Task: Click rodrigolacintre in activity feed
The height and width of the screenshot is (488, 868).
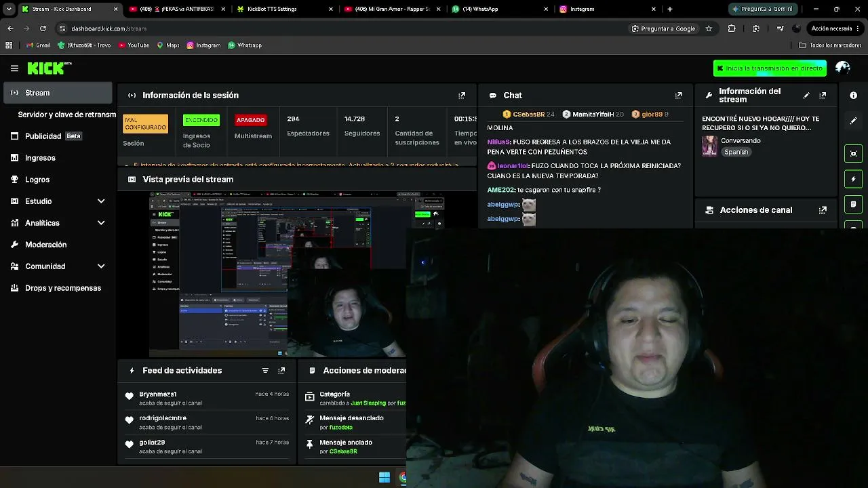Action: pyautogui.click(x=163, y=418)
